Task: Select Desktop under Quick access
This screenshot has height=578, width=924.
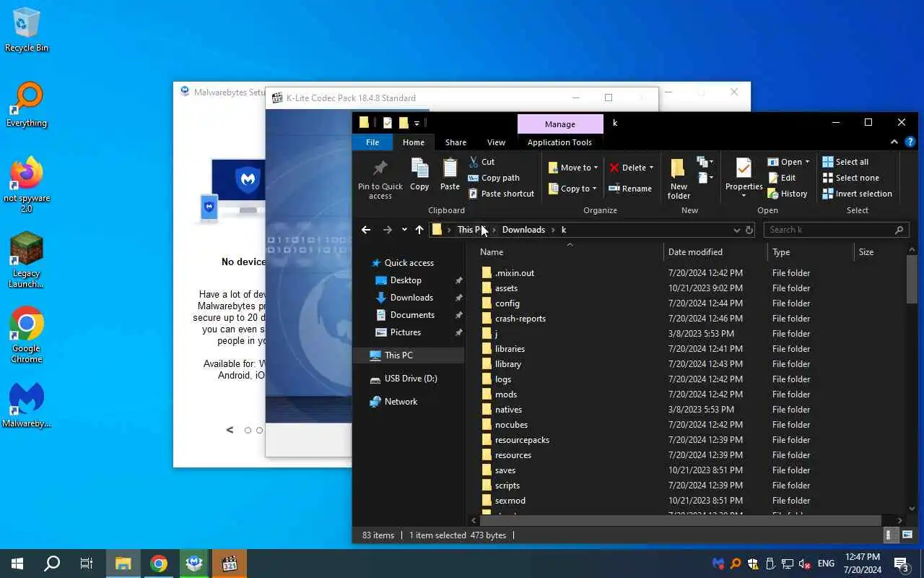Action: (x=406, y=280)
